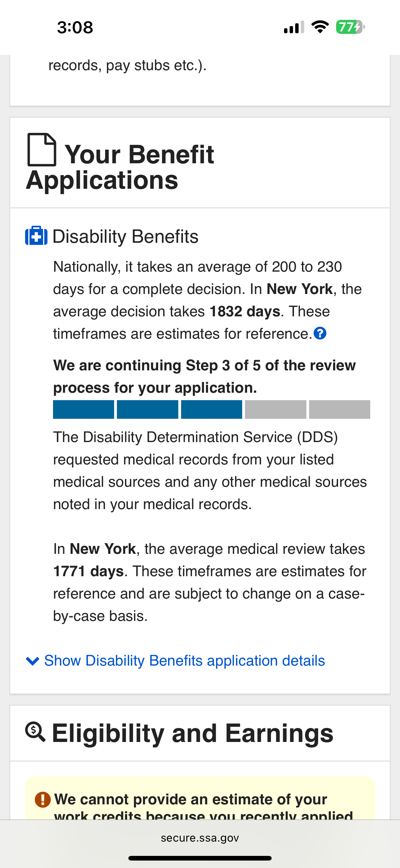Tap the Eligibility and Earnings heading

pyautogui.click(x=193, y=733)
